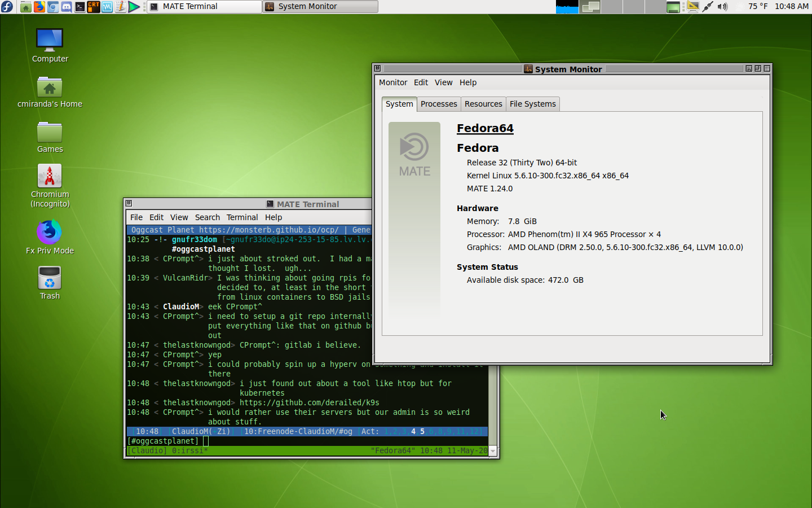Open cmiranda's Home desktop folder
The height and width of the screenshot is (508, 812).
50,91
